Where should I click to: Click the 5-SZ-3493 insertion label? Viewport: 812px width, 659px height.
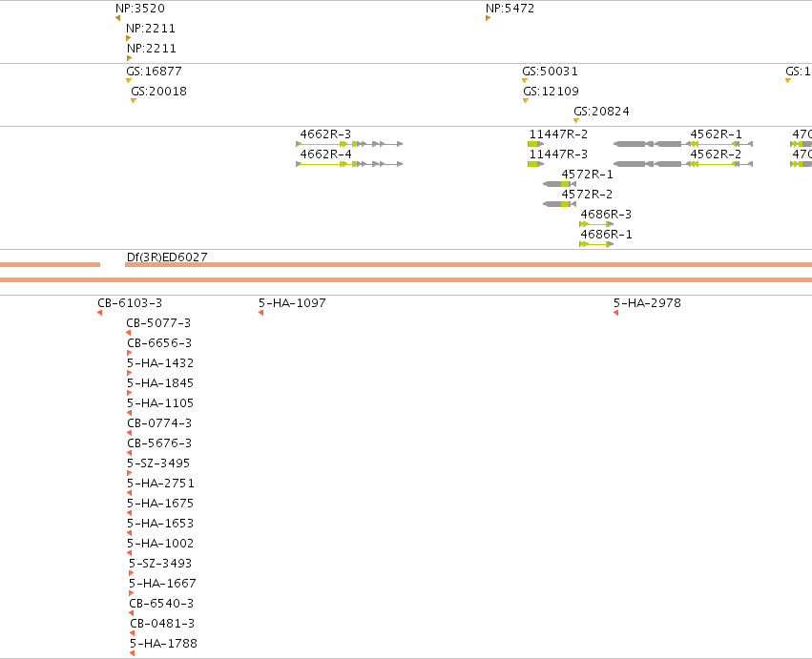click(160, 564)
